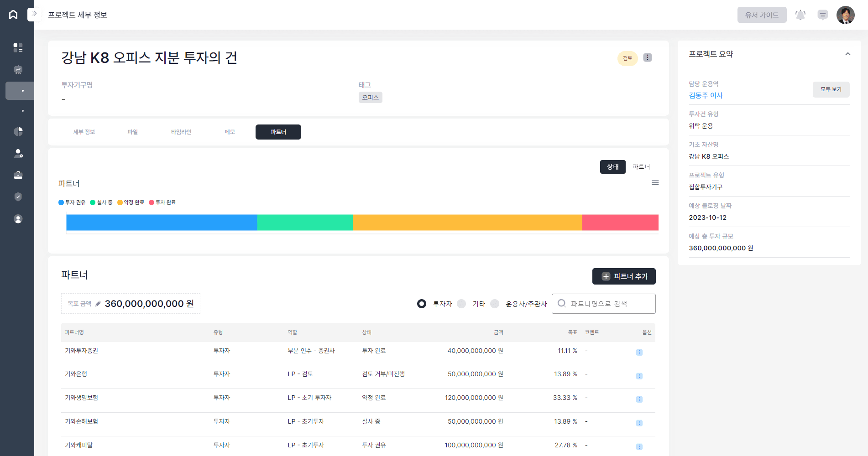Click the 김동주 이사 manager link
The image size is (868, 456).
(x=706, y=95)
